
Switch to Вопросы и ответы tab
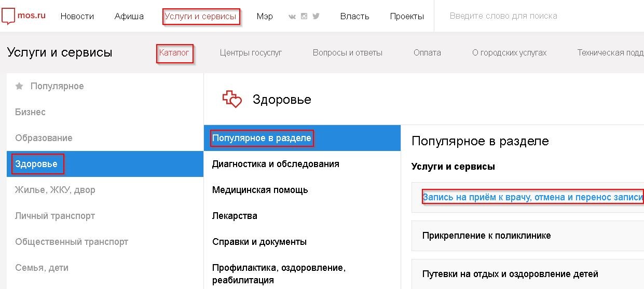[348, 52]
